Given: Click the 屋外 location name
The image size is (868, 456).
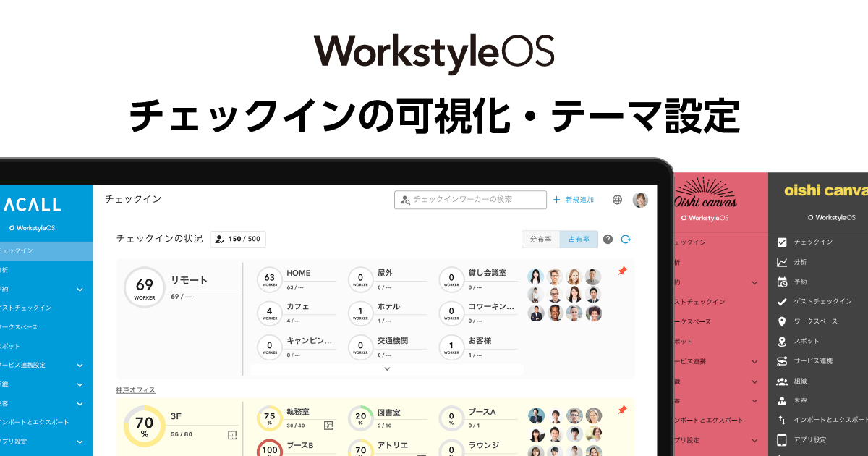Looking at the screenshot, I should (x=385, y=273).
